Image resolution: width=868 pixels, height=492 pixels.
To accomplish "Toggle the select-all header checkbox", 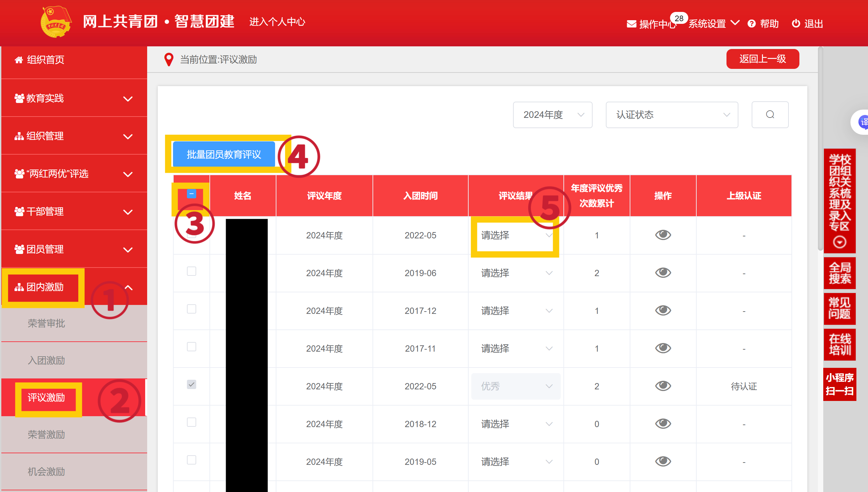I will click(191, 194).
